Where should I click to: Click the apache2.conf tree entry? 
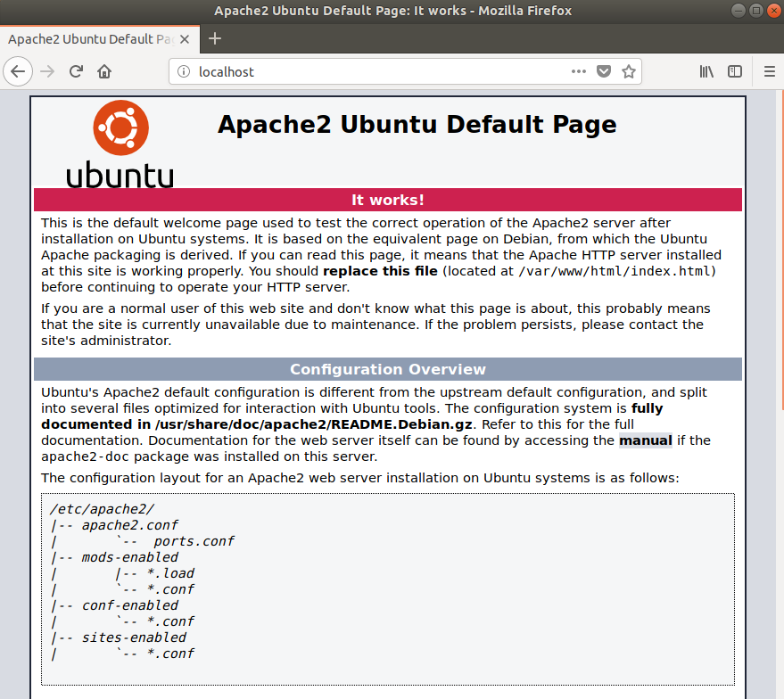(x=130, y=525)
